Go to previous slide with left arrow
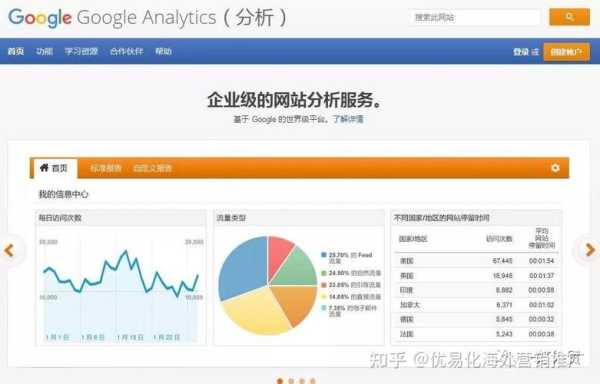Viewport: 600px width, 384px height. pyautogui.click(x=9, y=251)
